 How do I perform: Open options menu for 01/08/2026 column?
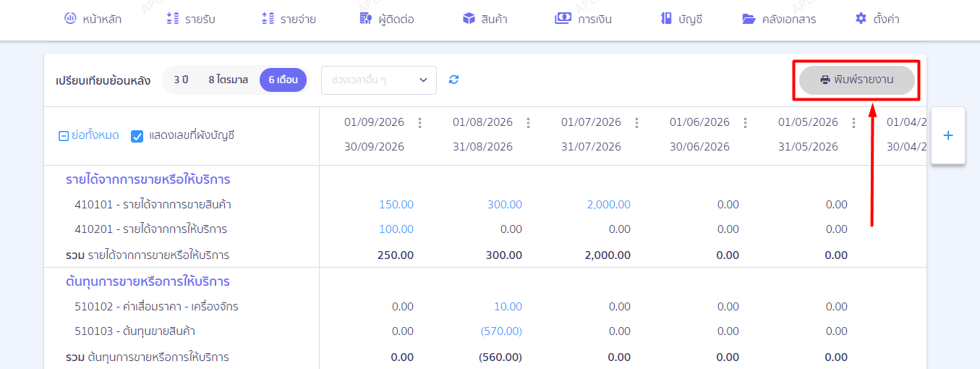tap(528, 123)
